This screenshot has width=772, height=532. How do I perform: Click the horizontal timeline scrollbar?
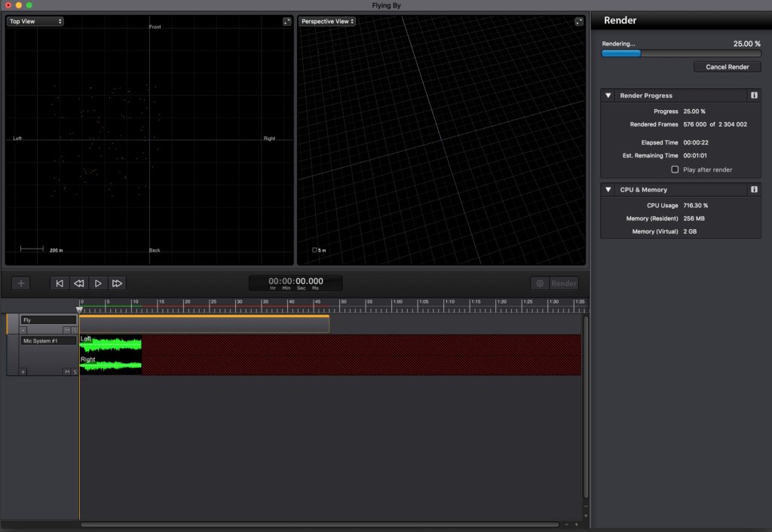(320, 524)
